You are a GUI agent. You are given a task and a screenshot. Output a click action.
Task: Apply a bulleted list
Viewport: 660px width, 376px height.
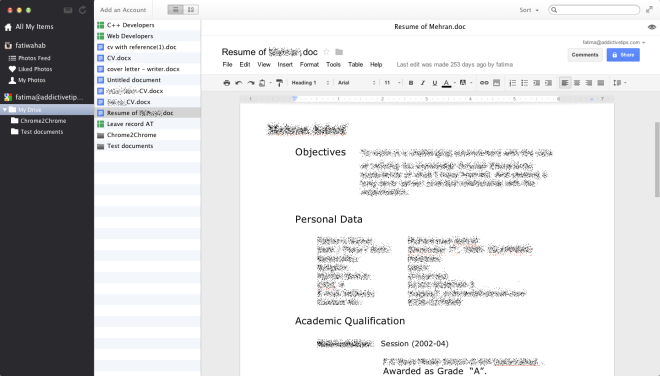pyautogui.click(x=524, y=83)
